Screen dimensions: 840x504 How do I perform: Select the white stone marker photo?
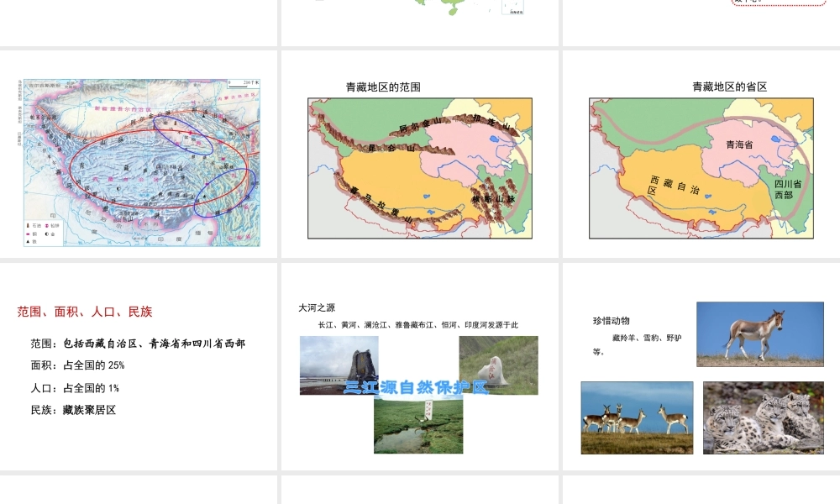tap(499, 365)
